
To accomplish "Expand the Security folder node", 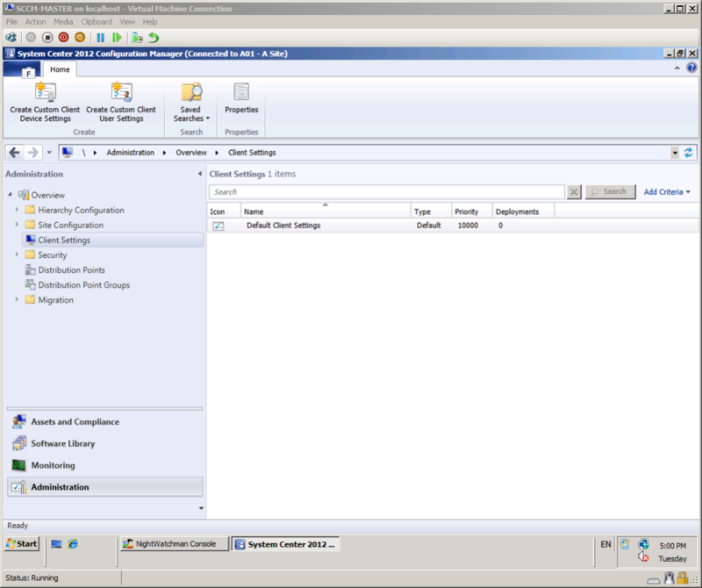I will (x=17, y=255).
